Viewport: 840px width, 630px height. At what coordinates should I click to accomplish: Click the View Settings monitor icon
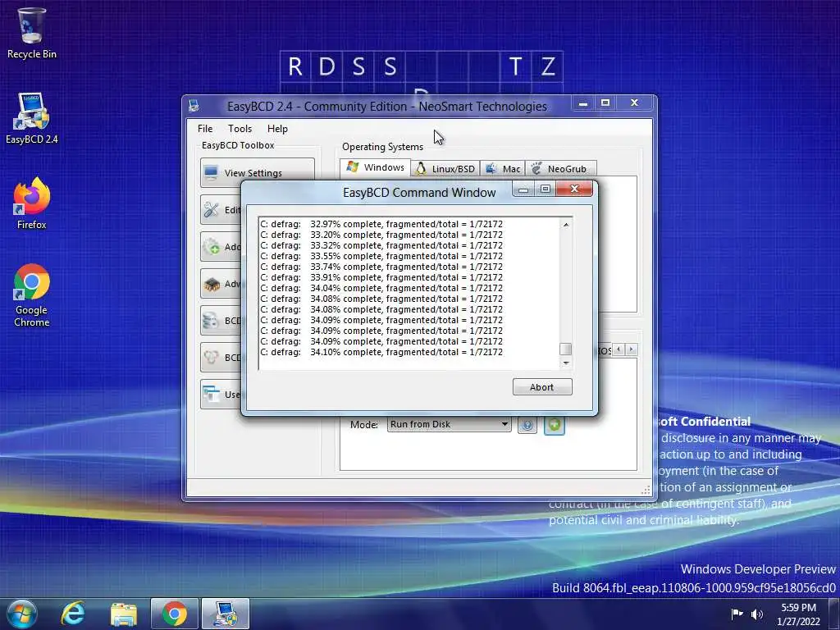pos(212,172)
